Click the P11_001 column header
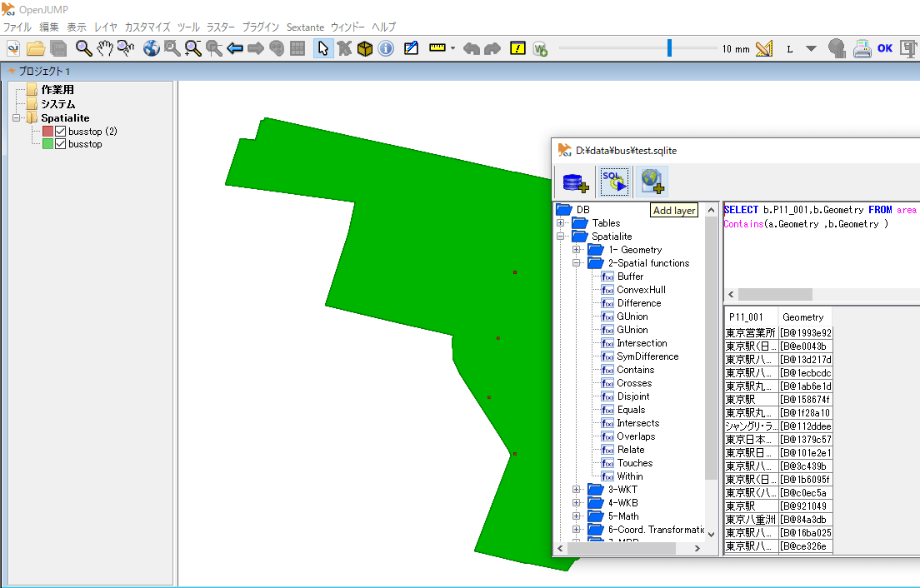This screenshot has height=588, width=920. coord(751,317)
